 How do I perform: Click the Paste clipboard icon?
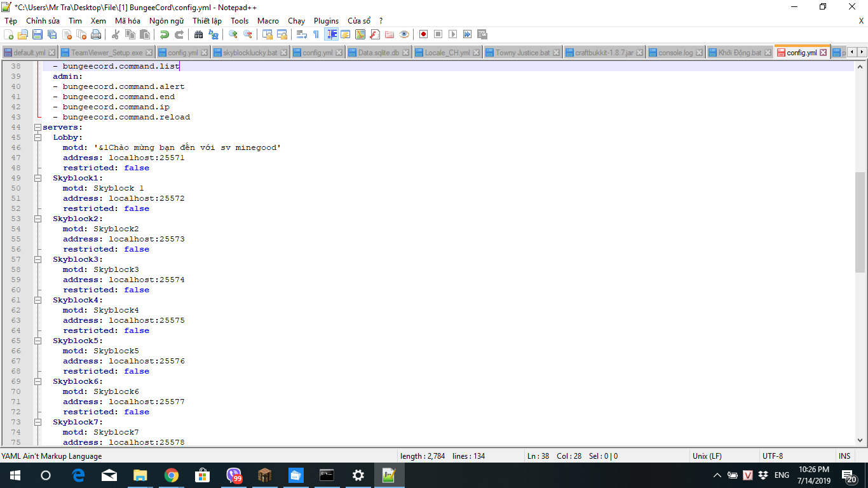[x=145, y=34]
